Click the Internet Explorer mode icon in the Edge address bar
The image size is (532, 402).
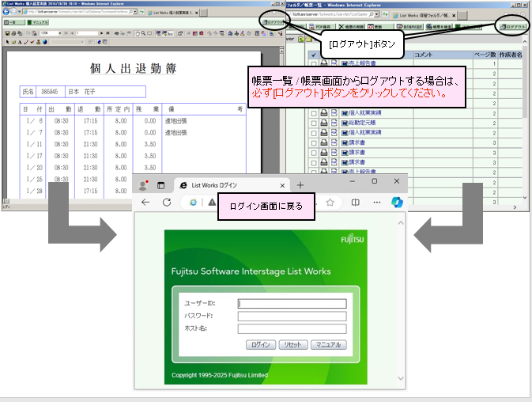[x=193, y=203]
